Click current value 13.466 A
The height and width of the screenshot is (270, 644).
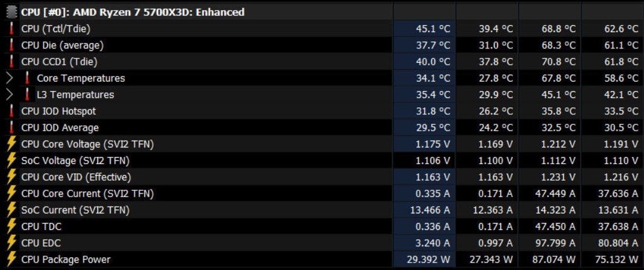tap(430, 210)
